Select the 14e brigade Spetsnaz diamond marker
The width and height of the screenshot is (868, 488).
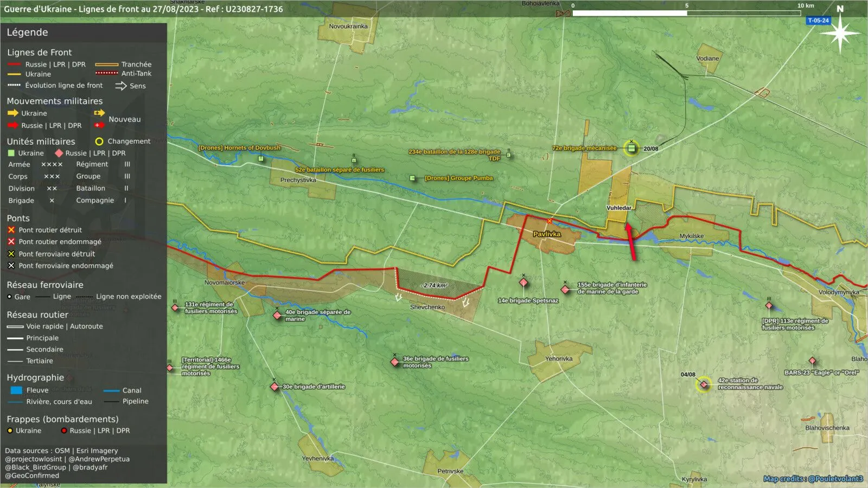point(524,282)
